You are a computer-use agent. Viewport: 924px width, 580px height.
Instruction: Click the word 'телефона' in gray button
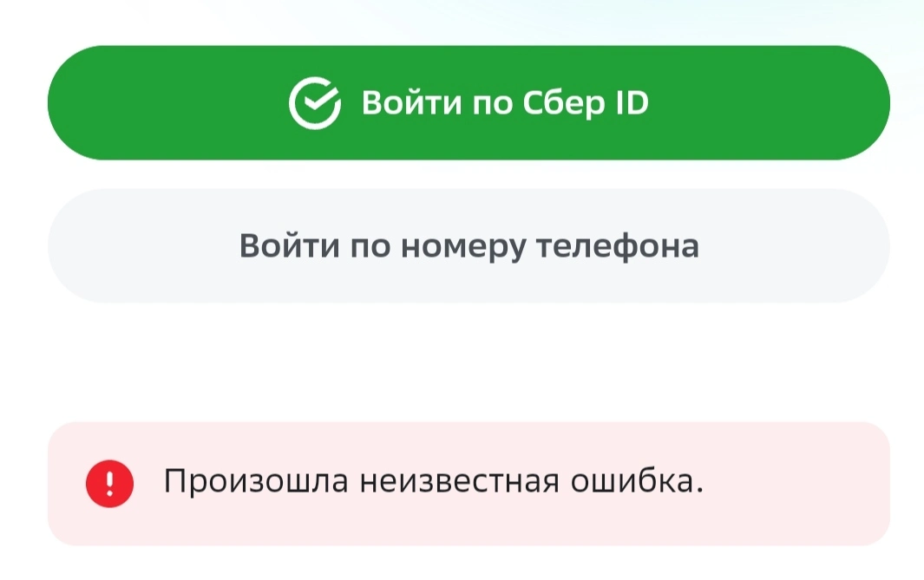[618, 247]
